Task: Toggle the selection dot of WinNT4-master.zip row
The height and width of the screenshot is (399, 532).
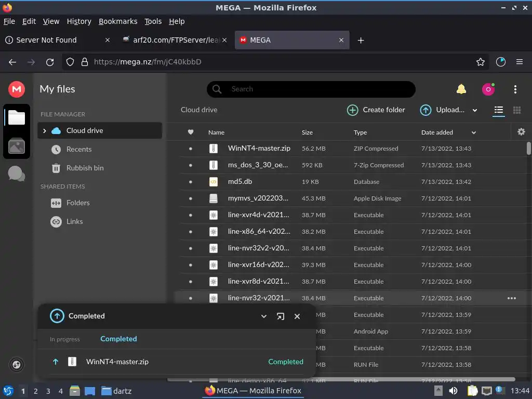Action: (x=190, y=149)
